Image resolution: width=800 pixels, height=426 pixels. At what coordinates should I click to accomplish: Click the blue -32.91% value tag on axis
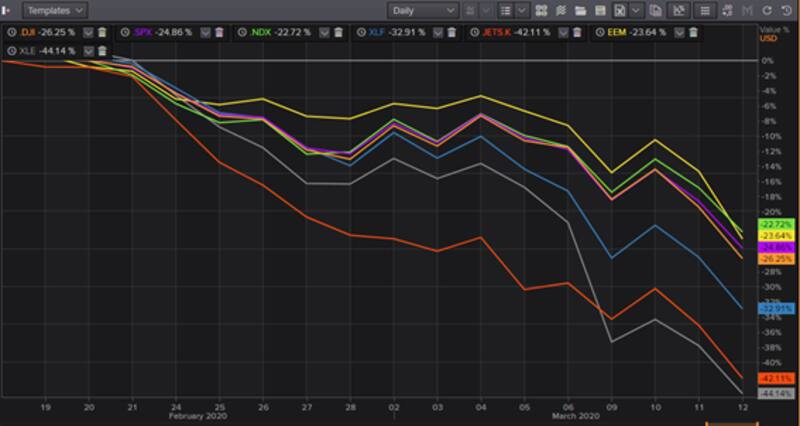[776, 309]
